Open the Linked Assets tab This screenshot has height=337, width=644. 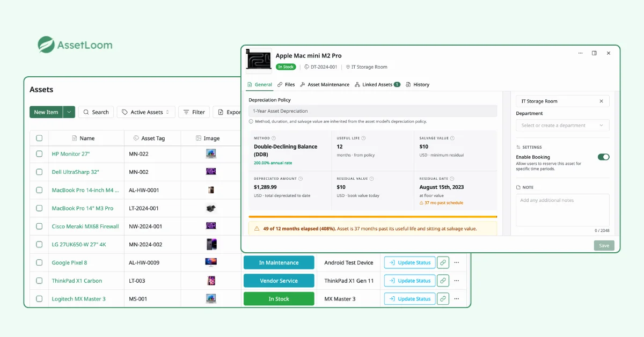(378, 85)
